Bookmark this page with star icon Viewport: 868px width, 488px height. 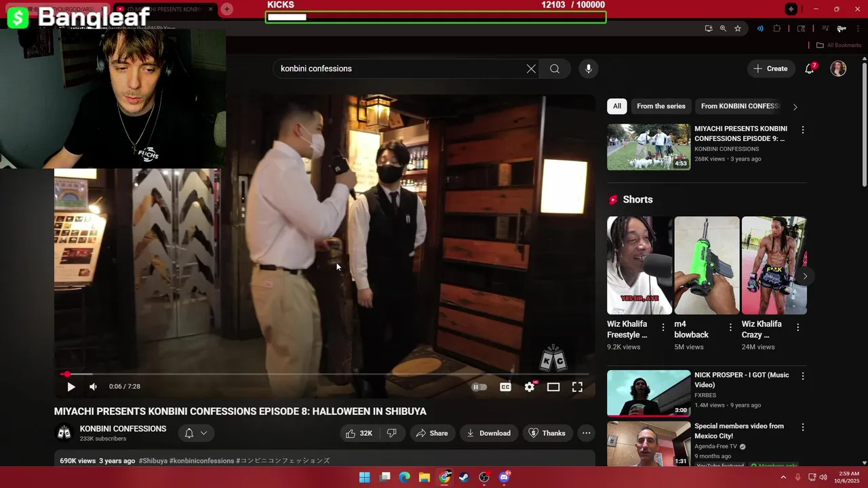(738, 28)
